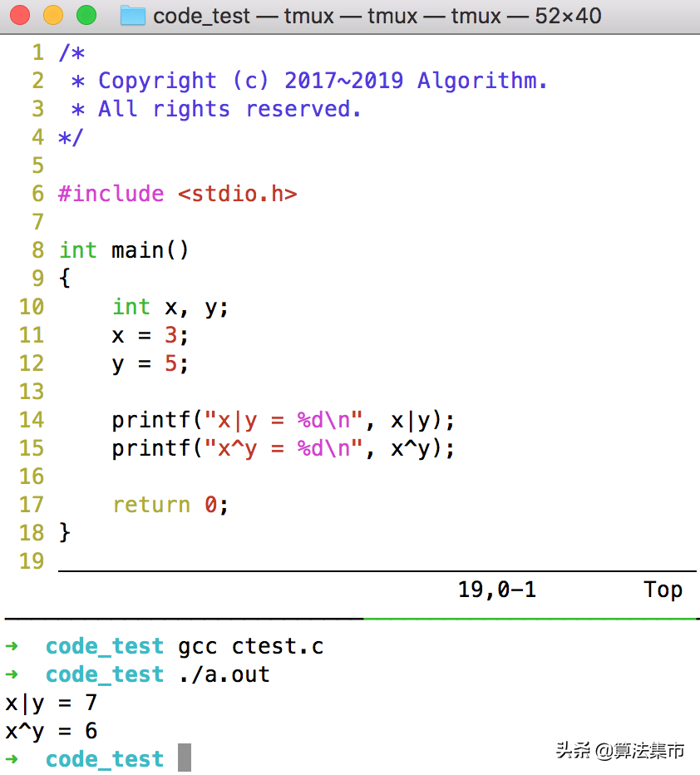Click the shell cursor block at the last prompt
The image size is (700, 775).
tap(185, 758)
